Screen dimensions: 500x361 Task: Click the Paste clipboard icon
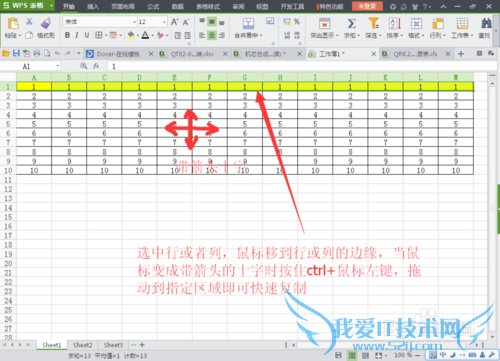click(13, 24)
